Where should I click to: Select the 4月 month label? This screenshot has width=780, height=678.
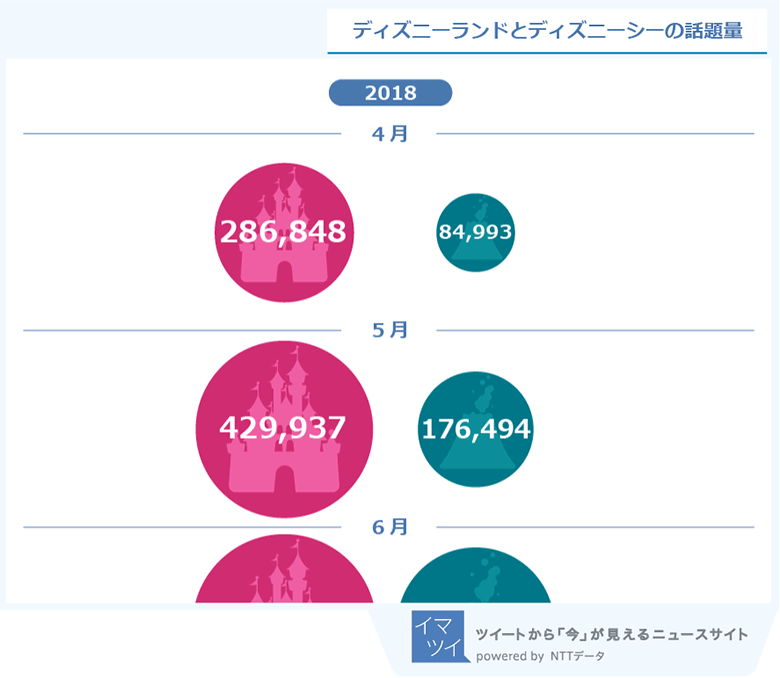coord(389,134)
